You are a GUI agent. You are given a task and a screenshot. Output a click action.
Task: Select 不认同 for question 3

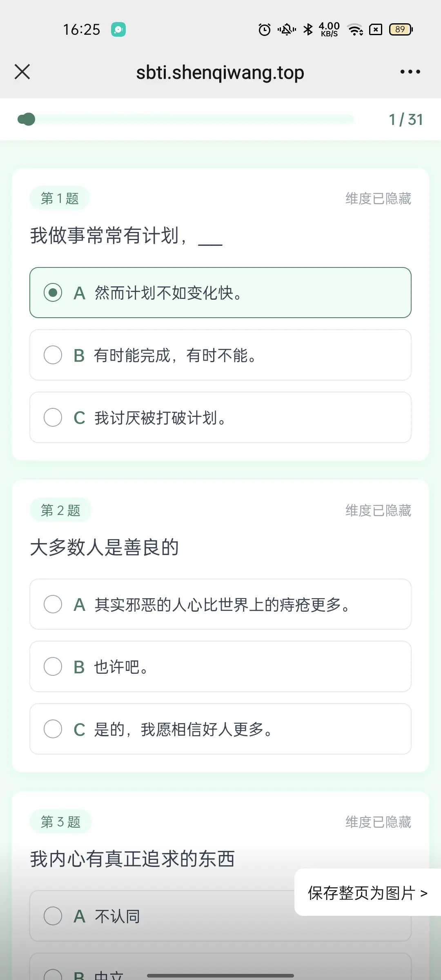(x=163, y=916)
